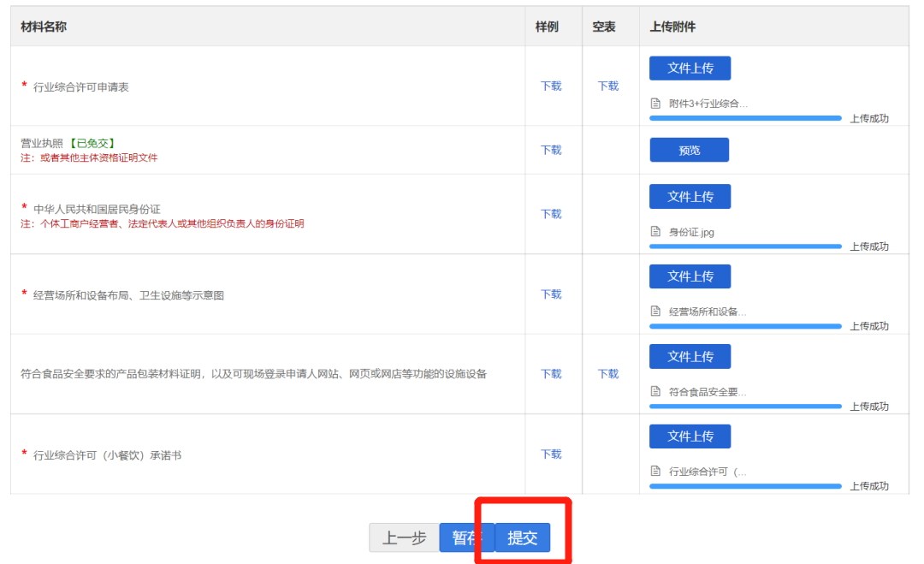Click the upload progress bar under 身份证.jpg
The height and width of the screenshot is (564, 924).
coord(745,246)
